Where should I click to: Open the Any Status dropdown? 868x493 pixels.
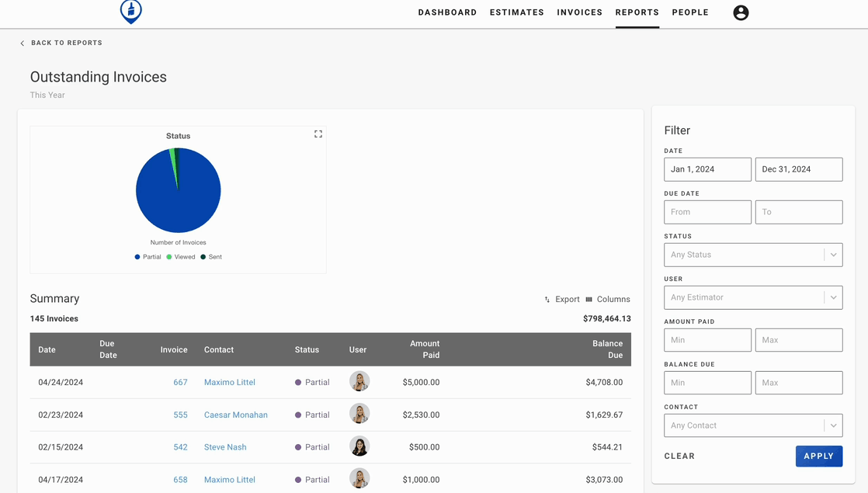(753, 255)
